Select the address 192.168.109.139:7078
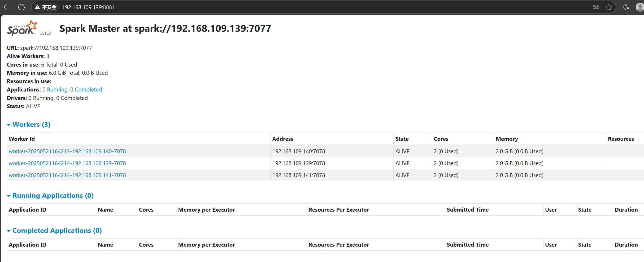Screen dimensions: 644x262 tap(299, 163)
